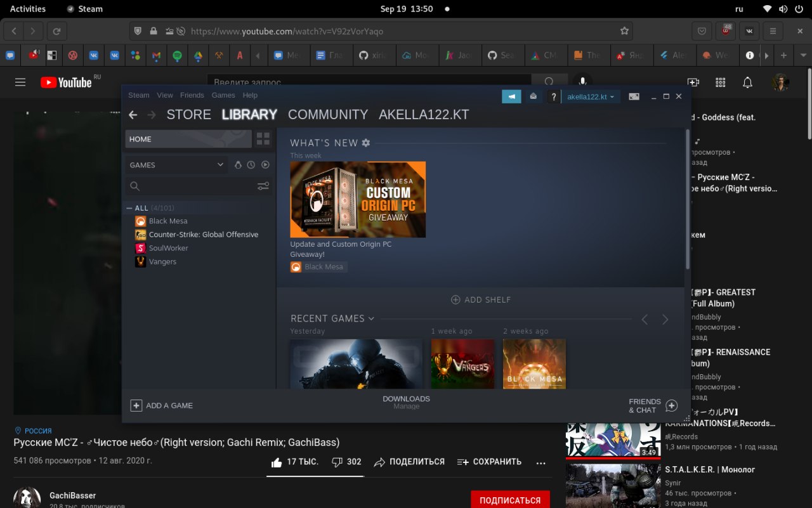This screenshot has width=812, height=508.
Task: Click ПОДПИСАТЬСЯ subscribe button
Action: (x=510, y=500)
